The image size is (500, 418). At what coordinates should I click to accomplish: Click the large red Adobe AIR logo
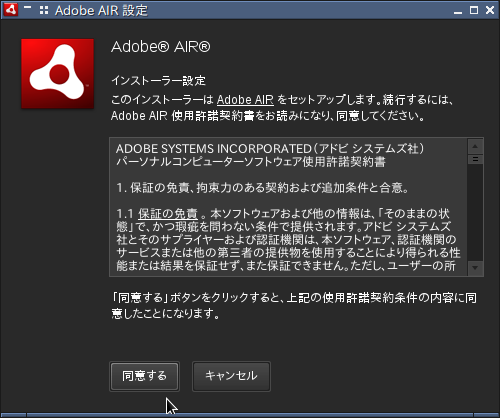[57, 74]
